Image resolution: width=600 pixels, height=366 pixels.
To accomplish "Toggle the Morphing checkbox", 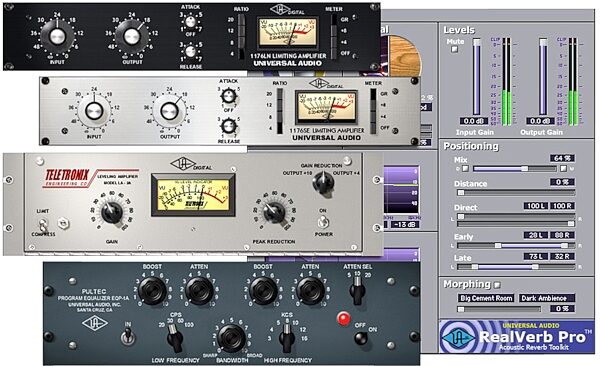I will coord(497,285).
